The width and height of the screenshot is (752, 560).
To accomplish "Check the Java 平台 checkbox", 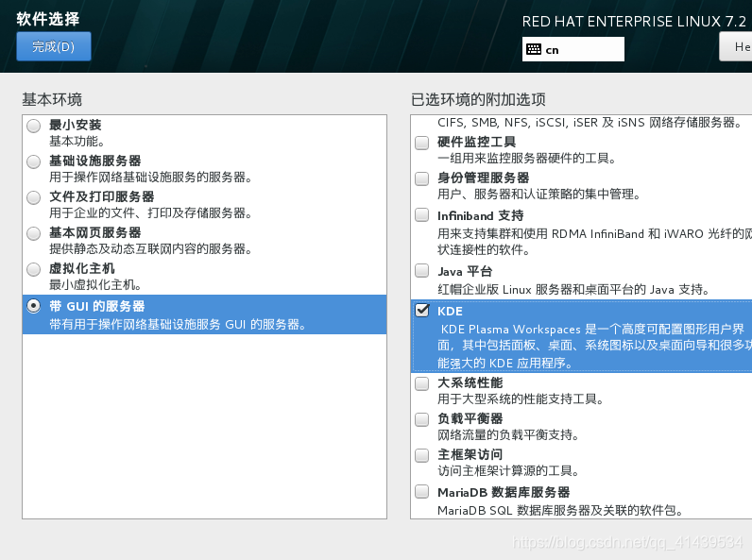I will (422, 271).
